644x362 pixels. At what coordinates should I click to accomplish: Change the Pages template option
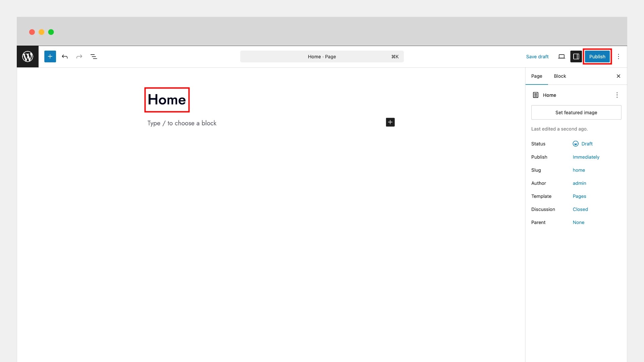coord(579,196)
